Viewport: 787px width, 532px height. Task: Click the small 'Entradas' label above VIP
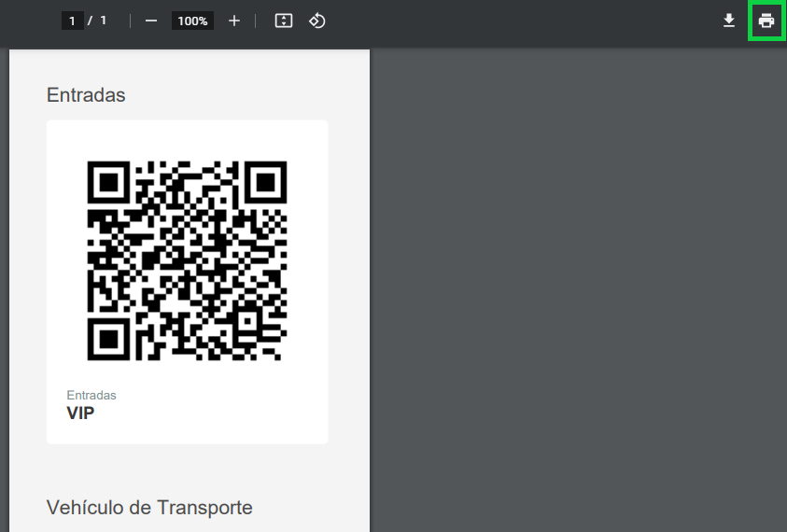click(91, 395)
